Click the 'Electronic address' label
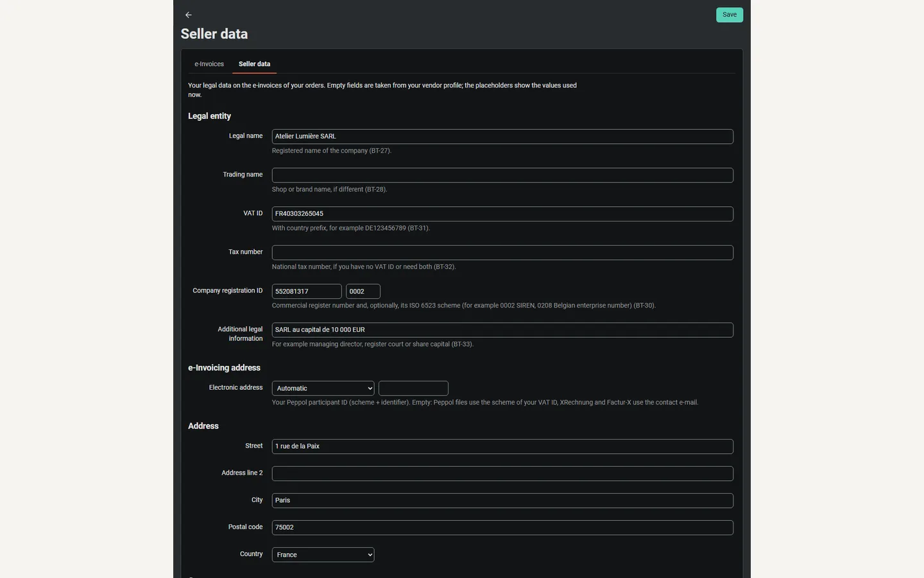 (x=235, y=388)
